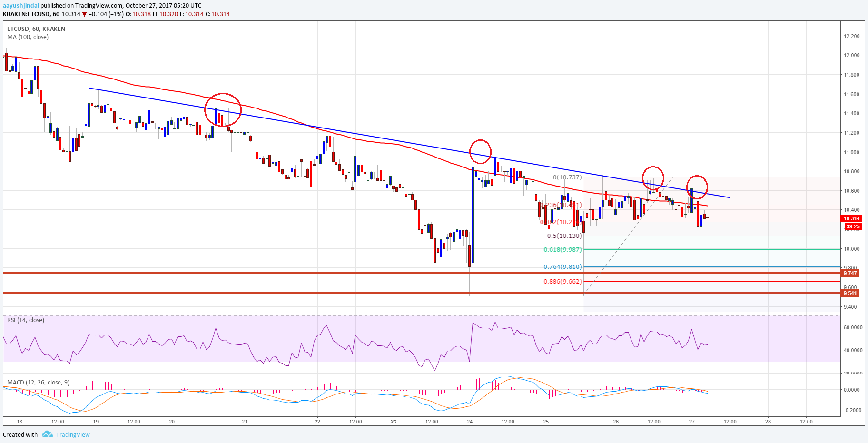Click the TradingView cloud logo icon
The height and width of the screenshot is (443, 868).
(47, 434)
